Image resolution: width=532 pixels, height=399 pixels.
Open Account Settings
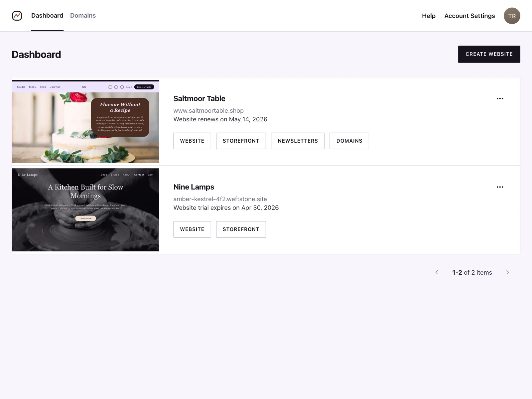(469, 16)
